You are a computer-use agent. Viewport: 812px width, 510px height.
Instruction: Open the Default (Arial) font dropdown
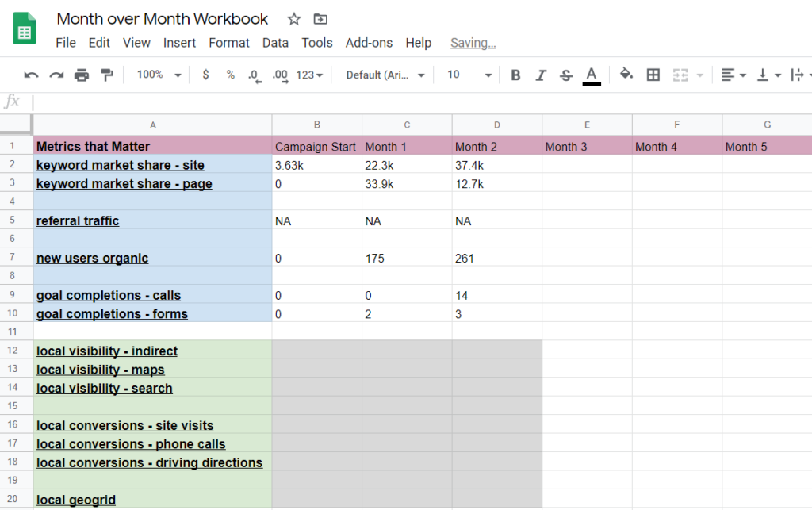click(x=385, y=75)
